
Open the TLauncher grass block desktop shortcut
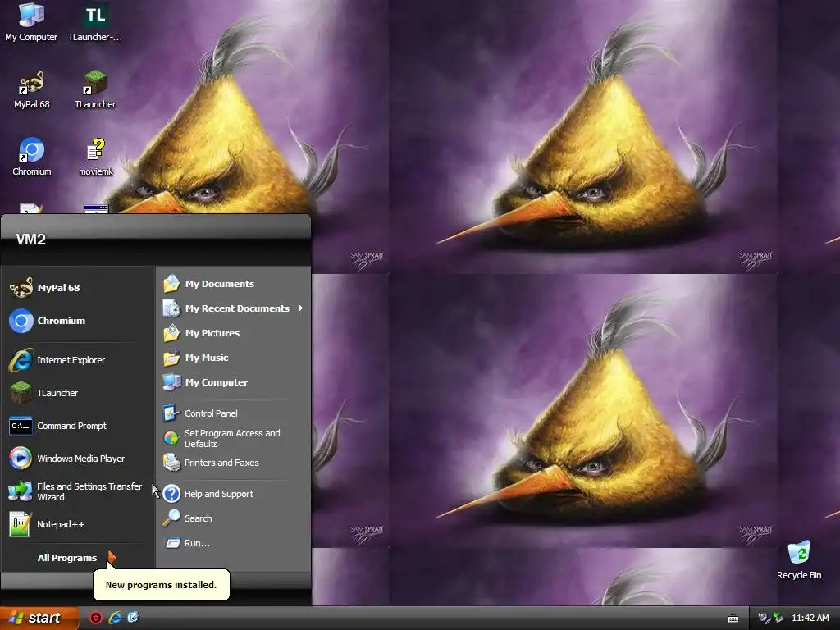click(x=95, y=89)
